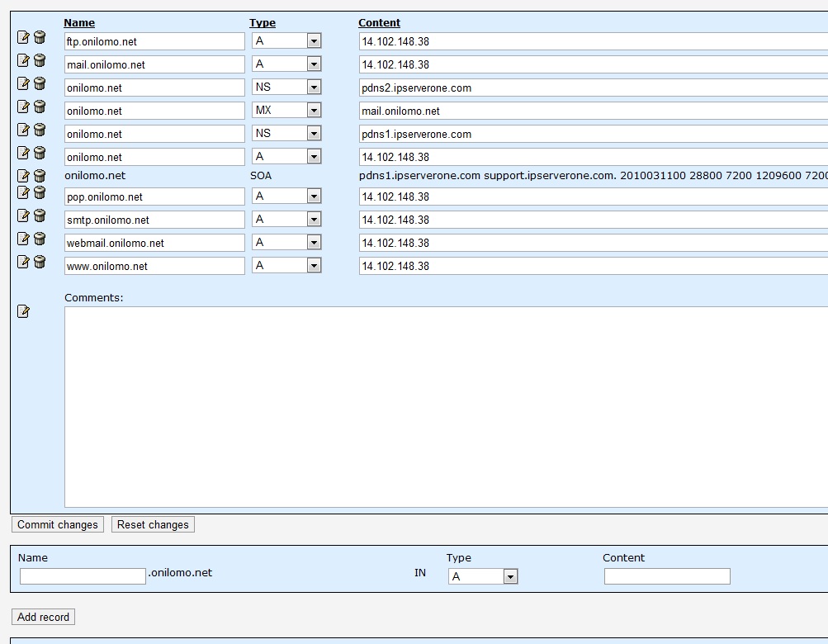Viewport: 828px width, 644px height.
Task: Focus the Comments text area
Action: pyautogui.click(x=447, y=407)
